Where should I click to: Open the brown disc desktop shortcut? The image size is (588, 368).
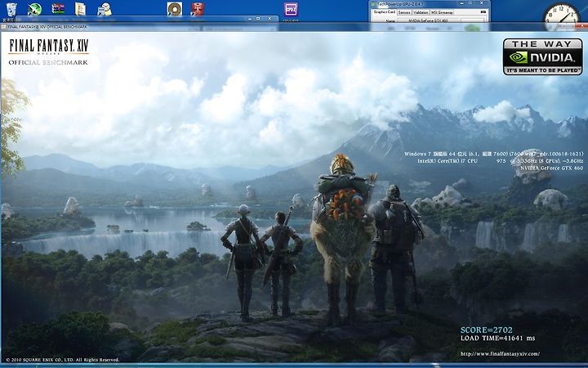pyautogui.click(x=175, y=9)
